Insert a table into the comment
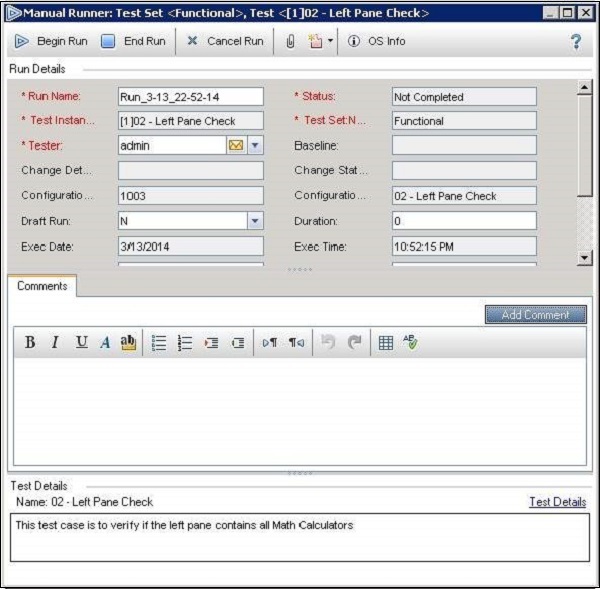 click(x=385, y=343)
